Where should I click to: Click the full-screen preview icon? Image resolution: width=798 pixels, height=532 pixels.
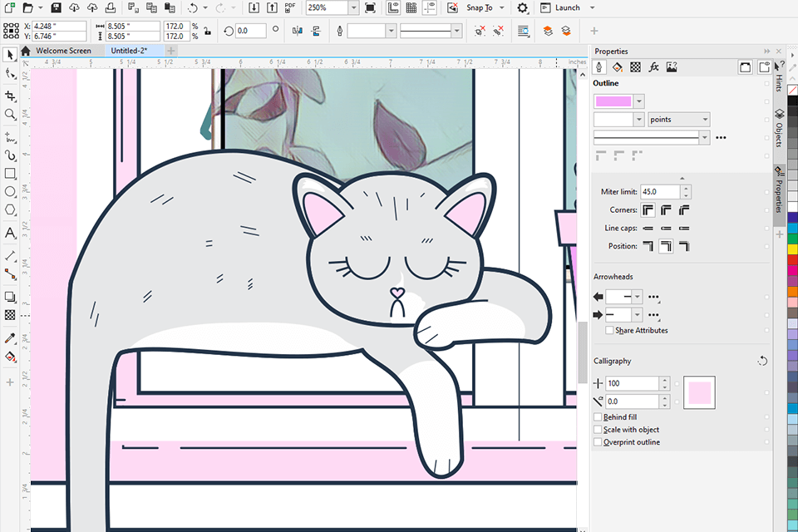coord(371,7)
